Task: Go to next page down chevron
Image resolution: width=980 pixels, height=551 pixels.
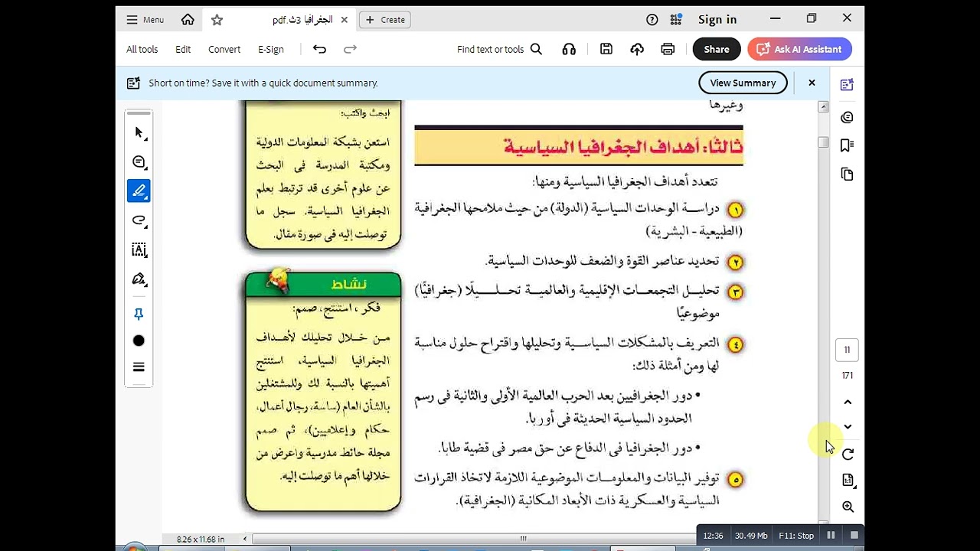Action: point(848,427)
